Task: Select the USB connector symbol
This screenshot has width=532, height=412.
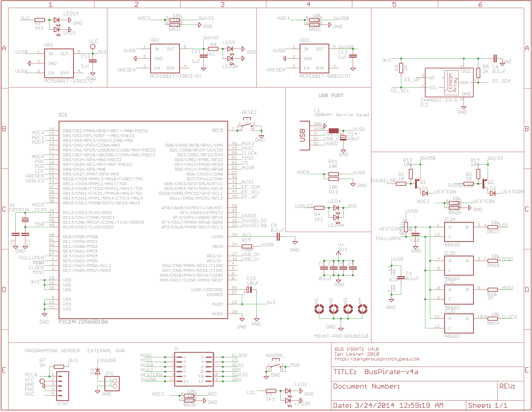Action: (305, 136)
